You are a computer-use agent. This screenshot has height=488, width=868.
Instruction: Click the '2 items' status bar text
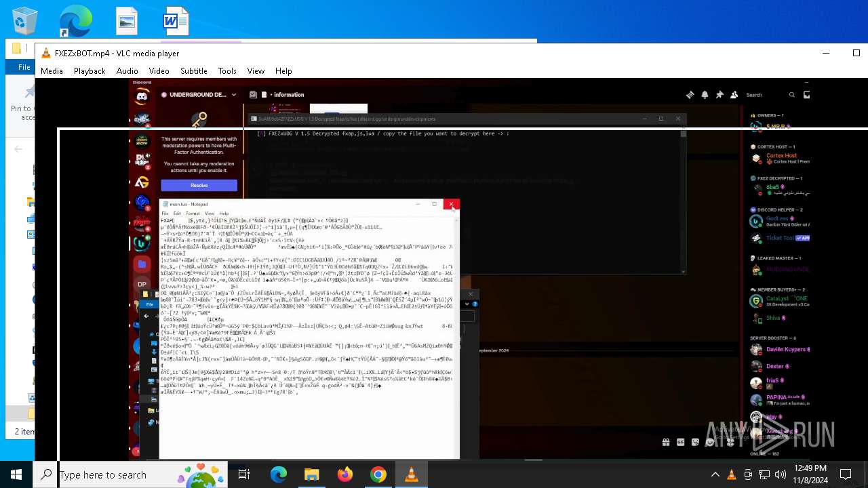pyautogui.click(x=24, y=431)
